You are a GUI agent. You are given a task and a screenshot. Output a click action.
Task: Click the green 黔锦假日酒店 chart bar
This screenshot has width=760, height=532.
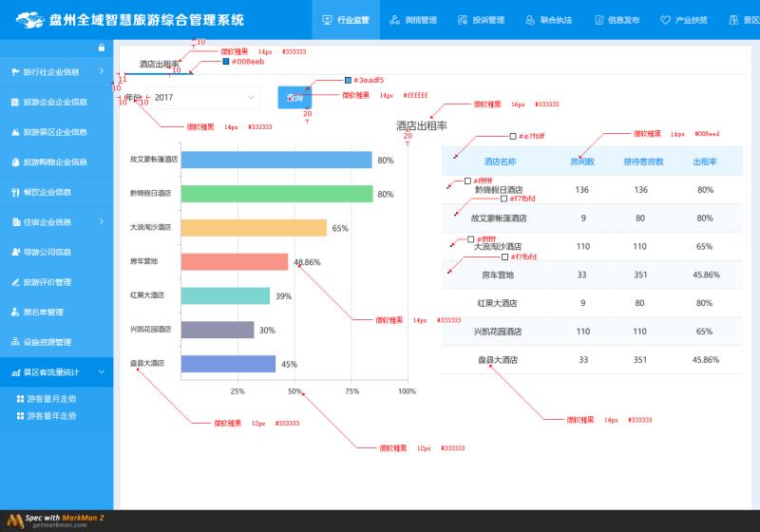[276, 194]
